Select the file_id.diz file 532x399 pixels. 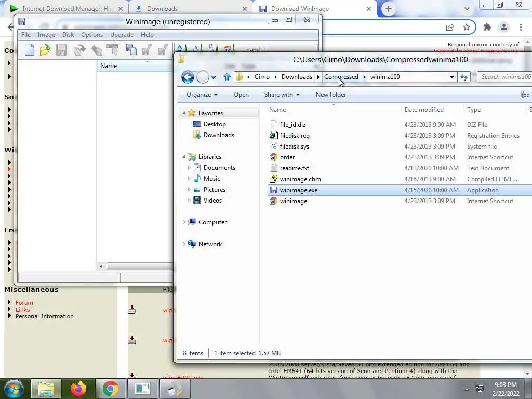click(292, 125)
